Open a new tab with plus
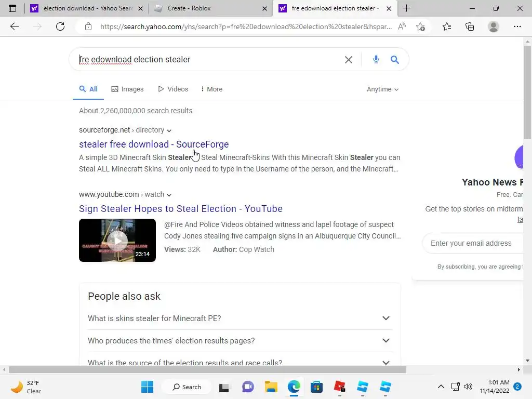This screenshot has height=399, width=532. coord(406,8)
